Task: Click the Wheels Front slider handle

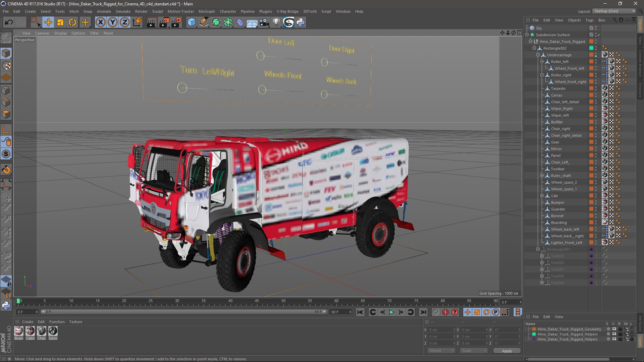Action: tap(262, 90)
